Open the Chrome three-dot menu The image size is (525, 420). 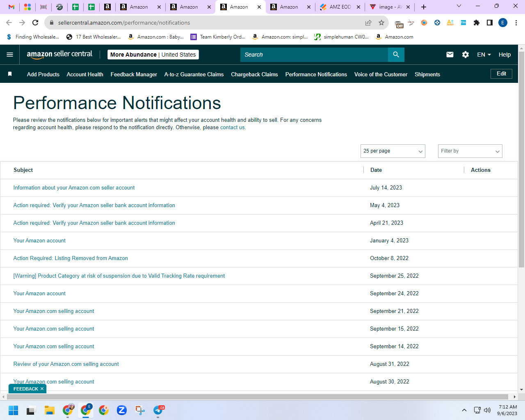click(x=516, y=23)
